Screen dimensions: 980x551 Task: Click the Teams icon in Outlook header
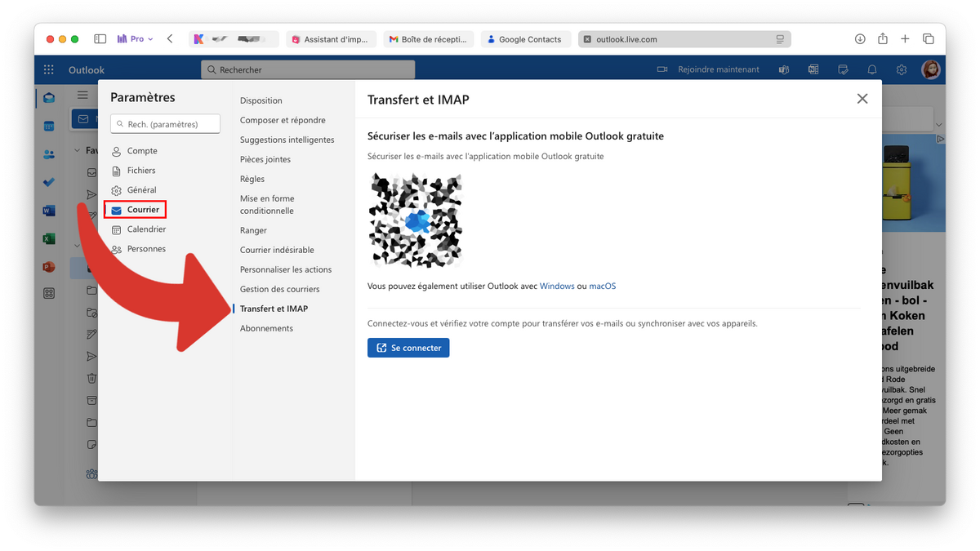pos(784,70)
